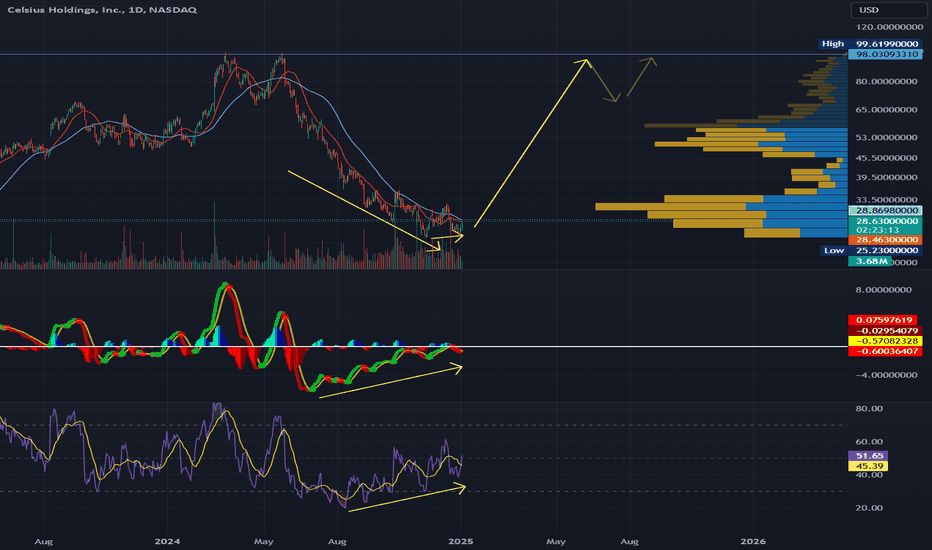
Task: Click the 65.00000000 price axis label
Action: click(x=886, y=109)
